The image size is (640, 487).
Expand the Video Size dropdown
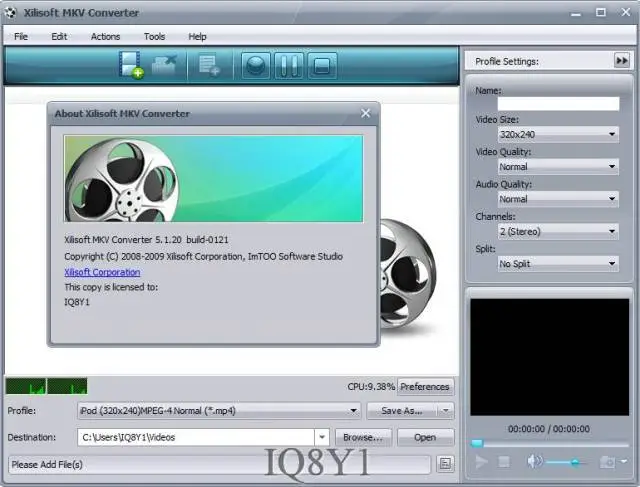point(558,134)
